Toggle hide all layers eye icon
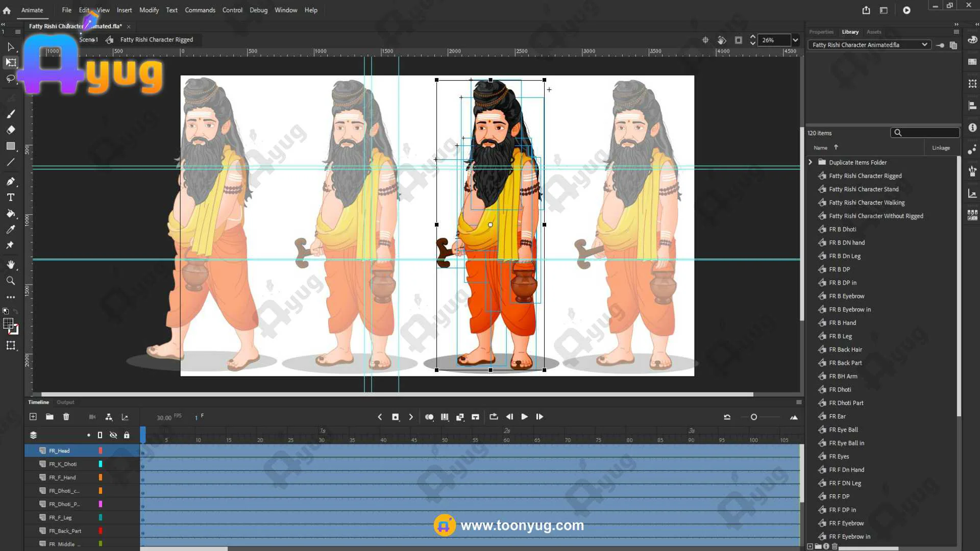This screenshot has height=551, width=980. click(x=113, y=435)
